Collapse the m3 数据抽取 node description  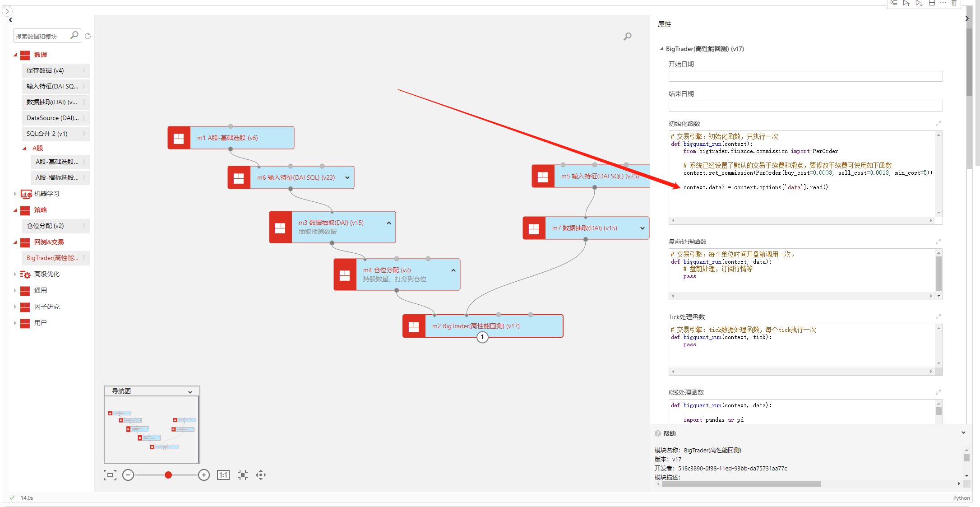coord(389,223)
